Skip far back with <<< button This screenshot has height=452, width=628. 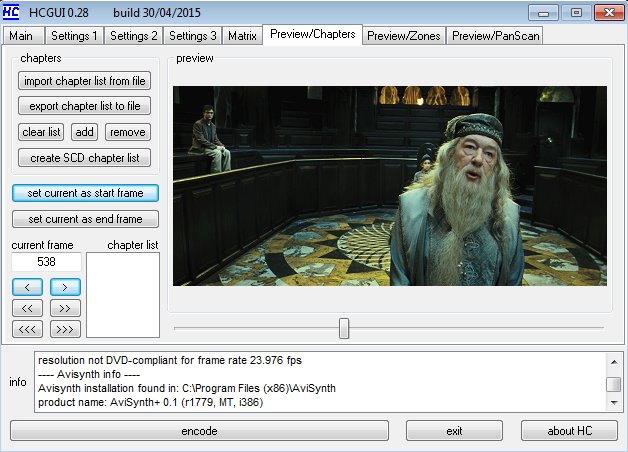27,329
